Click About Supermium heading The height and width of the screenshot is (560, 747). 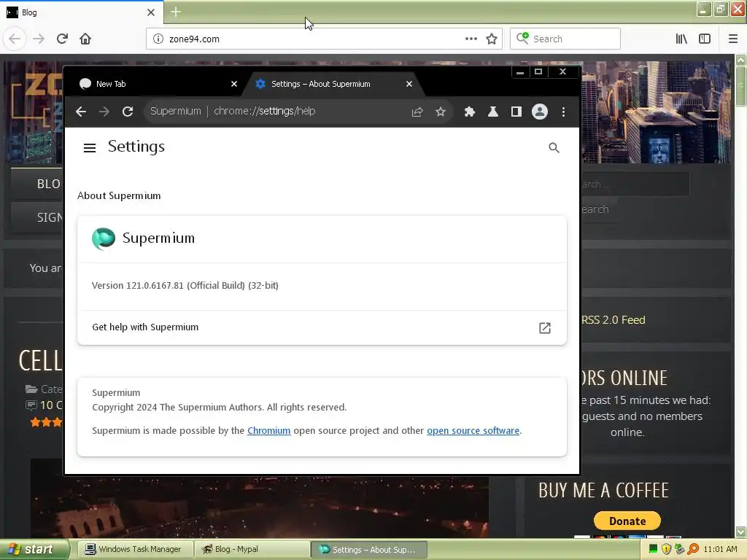(x=119, y=195)
